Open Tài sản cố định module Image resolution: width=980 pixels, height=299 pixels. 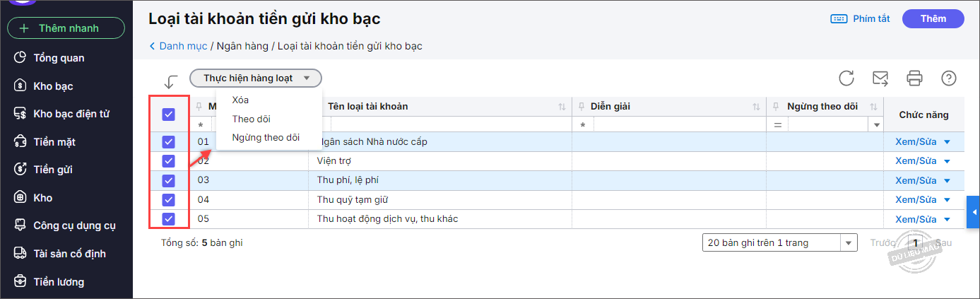click(x=69, y=254)
